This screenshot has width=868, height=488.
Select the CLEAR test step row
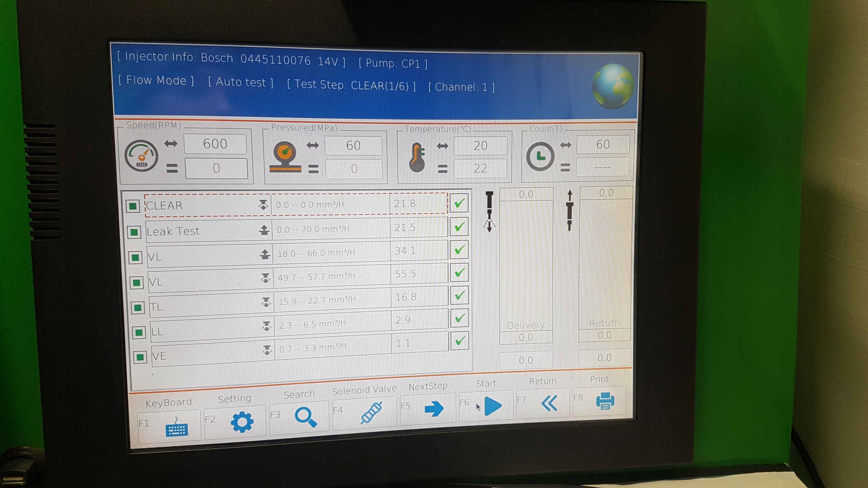pos(296,204)
